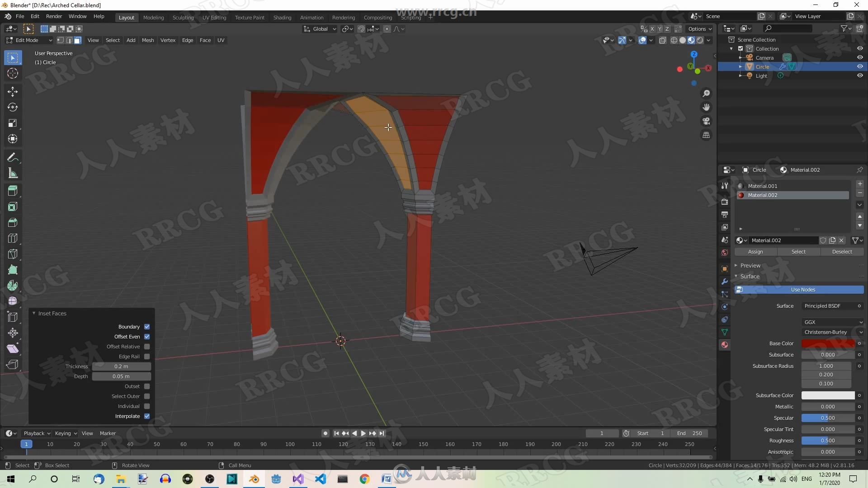
Task: Click the material Select button
Action: tap(798, 252)
